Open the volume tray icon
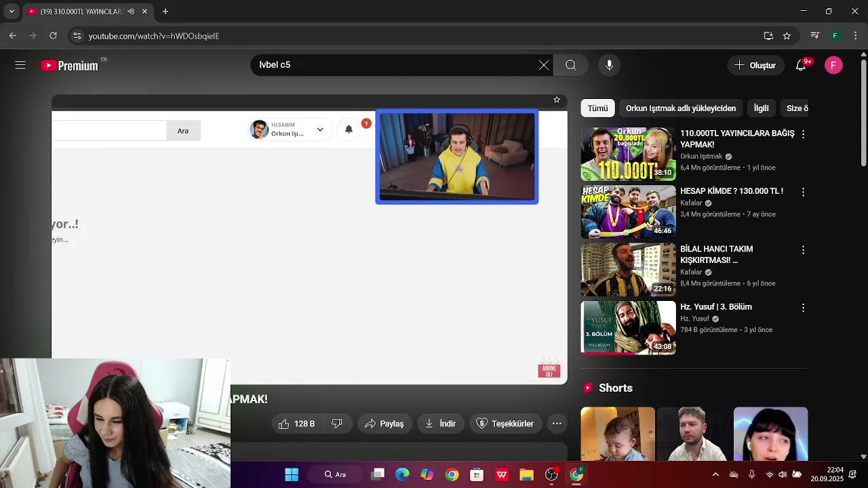Screen dimensions: 868x488 point(783,474)
